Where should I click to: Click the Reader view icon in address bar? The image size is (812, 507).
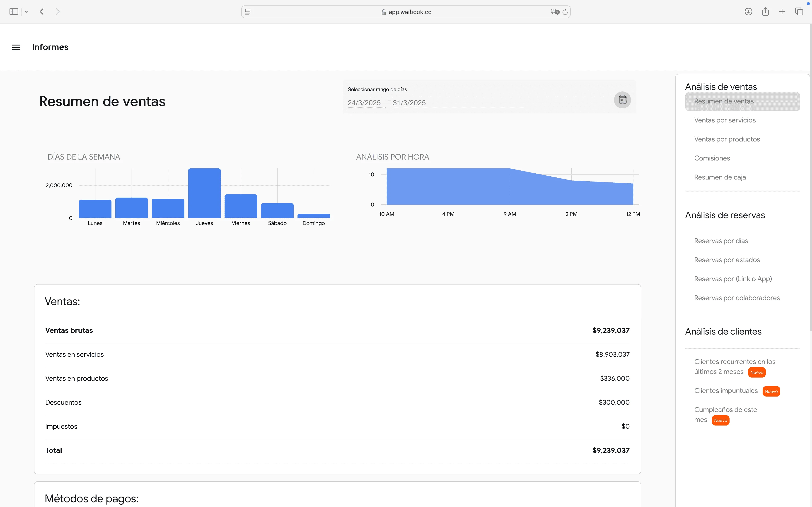(247, 11)
